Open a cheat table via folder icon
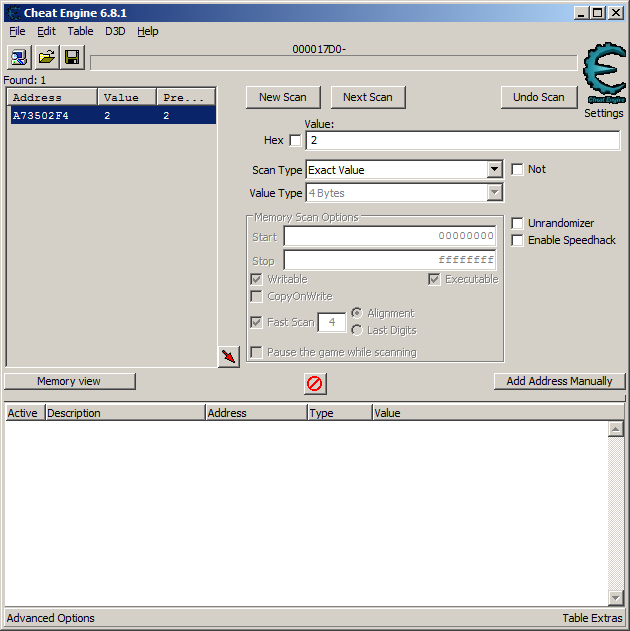Viewport: 630px width, 631px height. (x=46, y=58)
